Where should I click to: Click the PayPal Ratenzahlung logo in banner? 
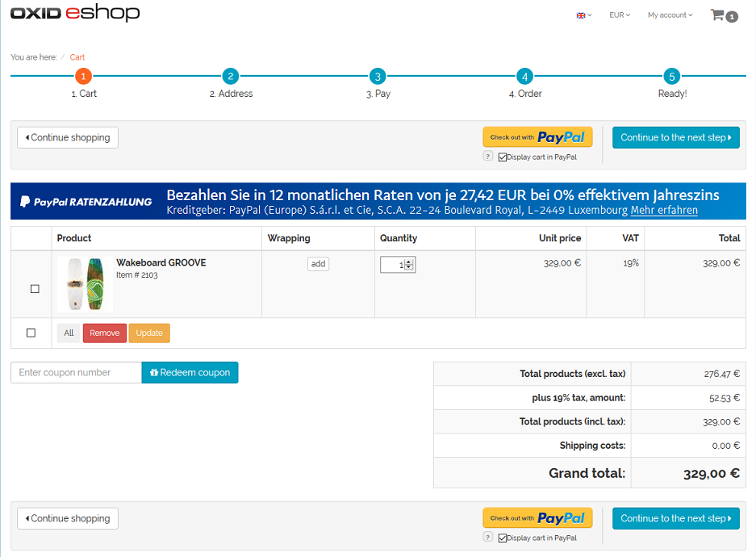click(86, 202)
